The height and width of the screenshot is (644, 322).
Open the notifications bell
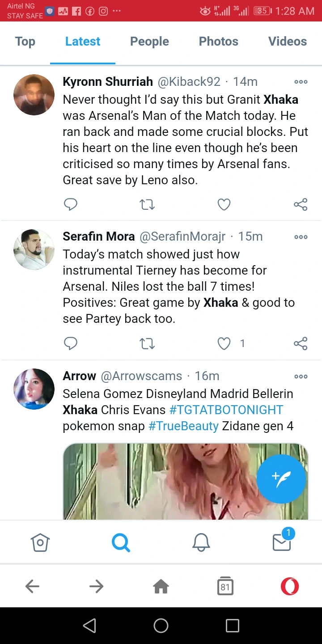(201, 542)
